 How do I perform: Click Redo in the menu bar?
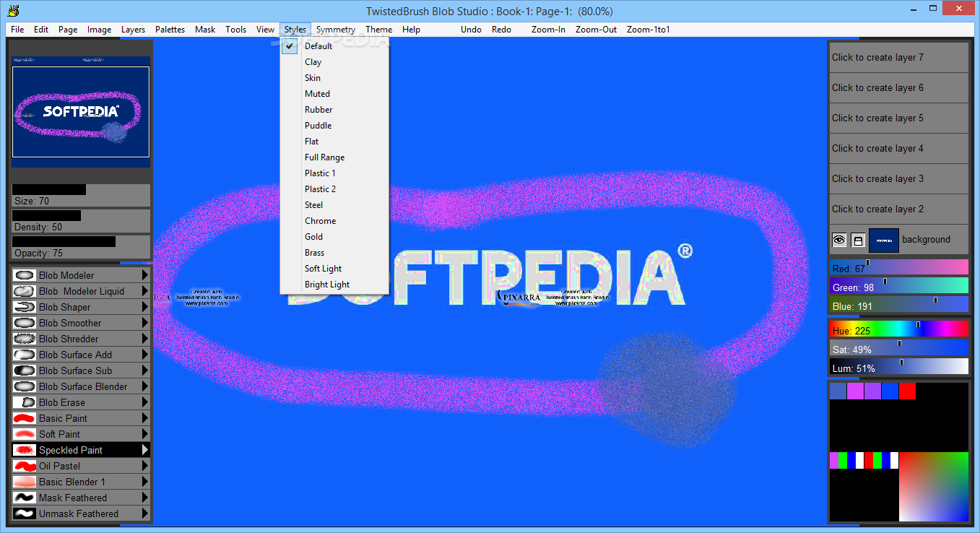pyautogui.click(x=501, y=30)
